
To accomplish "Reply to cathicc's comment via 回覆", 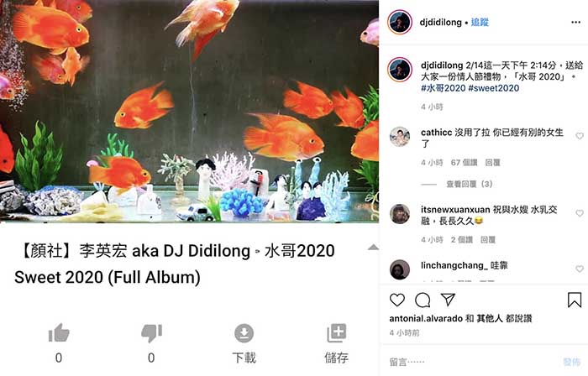I will [x=492, y=163].
